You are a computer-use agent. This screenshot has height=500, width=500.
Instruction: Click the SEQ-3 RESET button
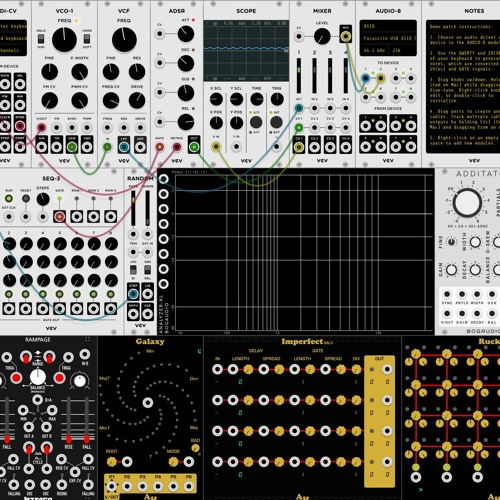(x=26, y=199)
